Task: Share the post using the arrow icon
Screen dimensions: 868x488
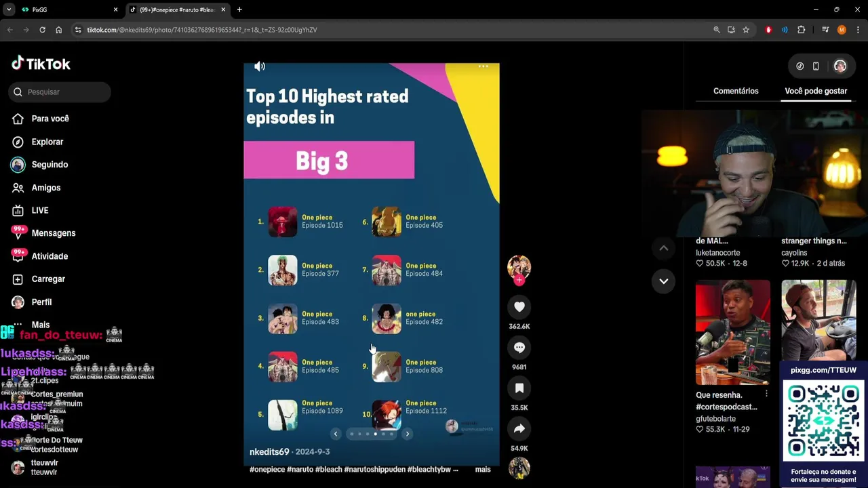Action: tap(519, 428)
